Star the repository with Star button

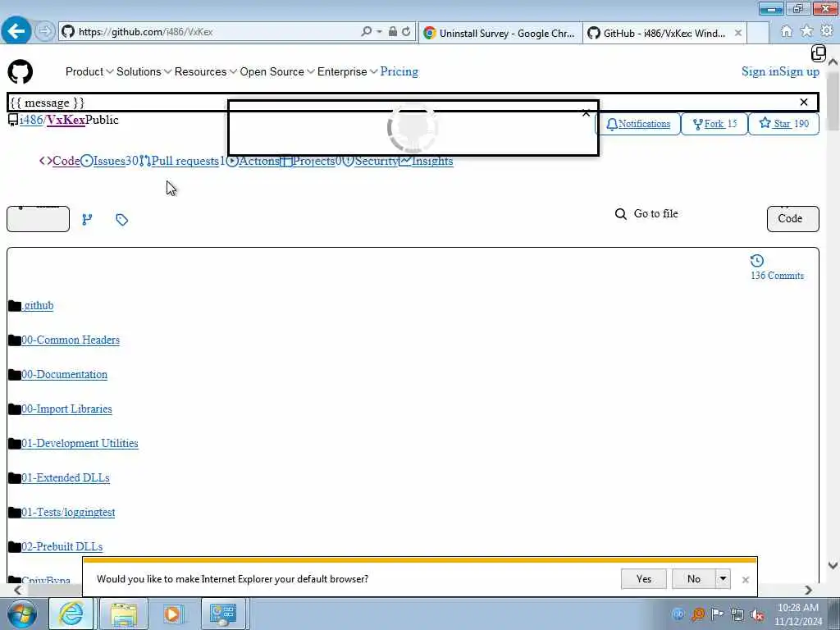783,124
